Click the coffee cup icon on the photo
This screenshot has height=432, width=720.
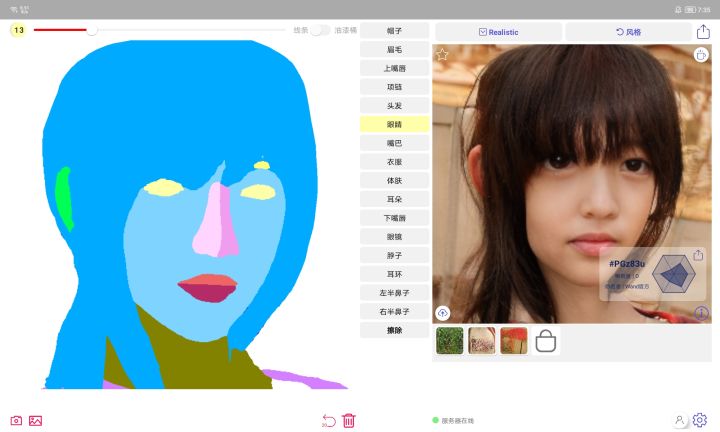tap(701, 55)
